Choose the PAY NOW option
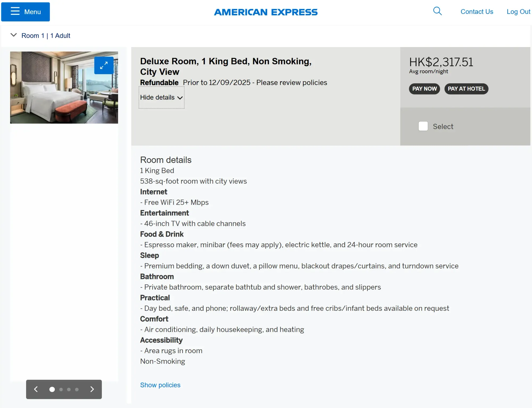Viewport: 532px width, 408px height. pyautogui.click(x=424, y=89)
